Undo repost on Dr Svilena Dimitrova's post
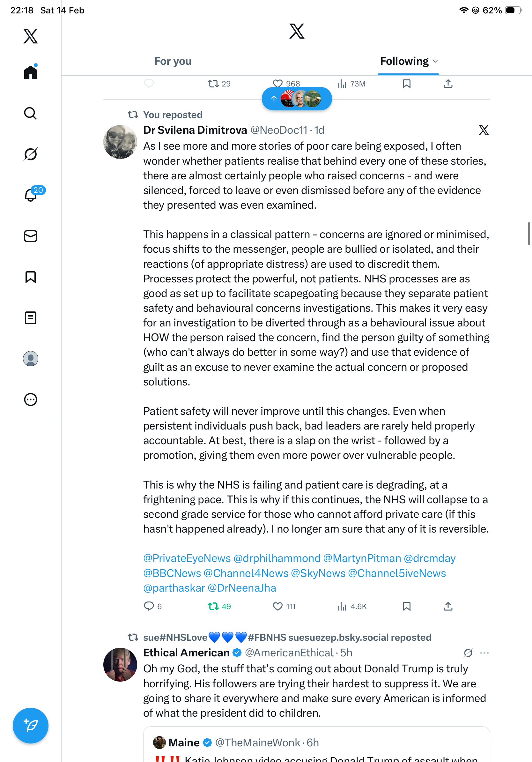 (213, 606)
